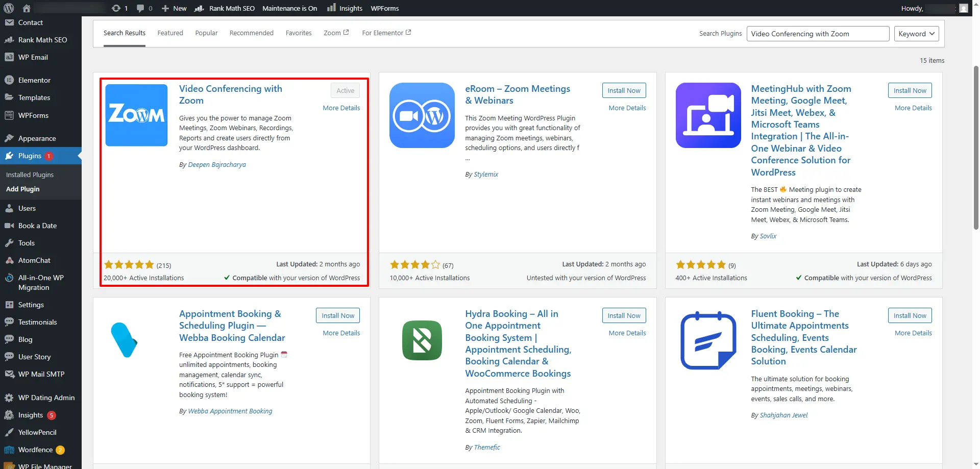Open author link Themefic

(487, 447)
